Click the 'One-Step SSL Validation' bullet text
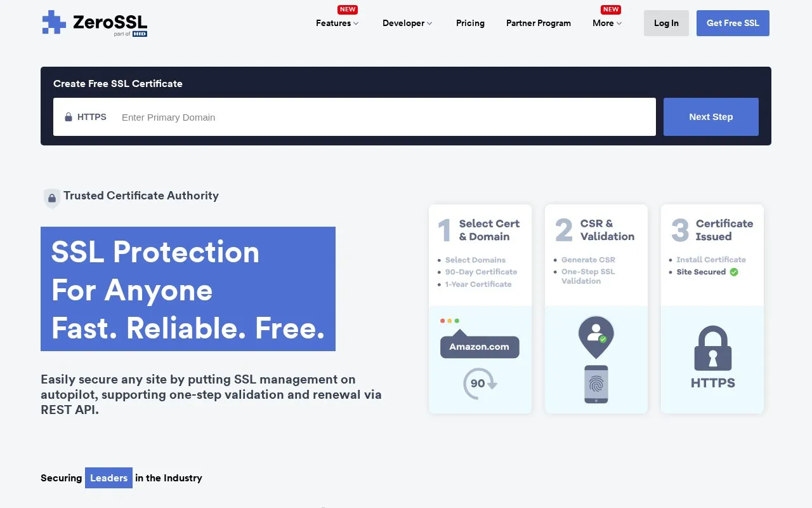Image resolution: width=812 pixels, height=508 pixels. coord(588,276)
